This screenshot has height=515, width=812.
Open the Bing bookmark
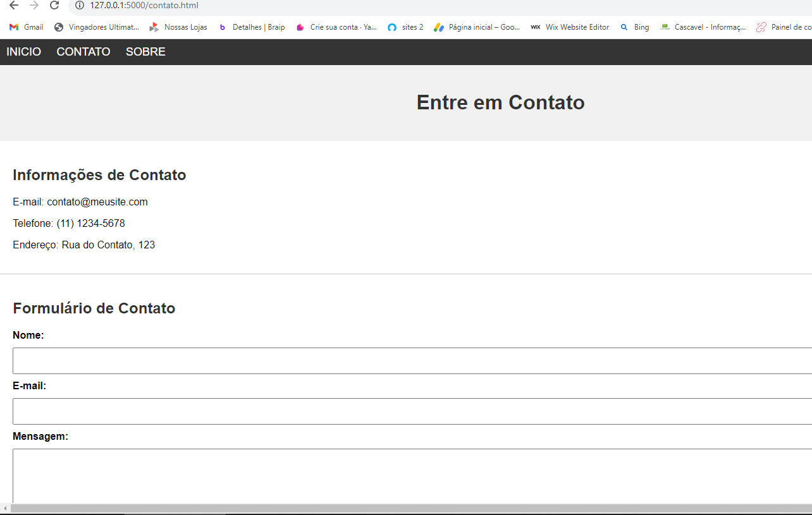635,27
